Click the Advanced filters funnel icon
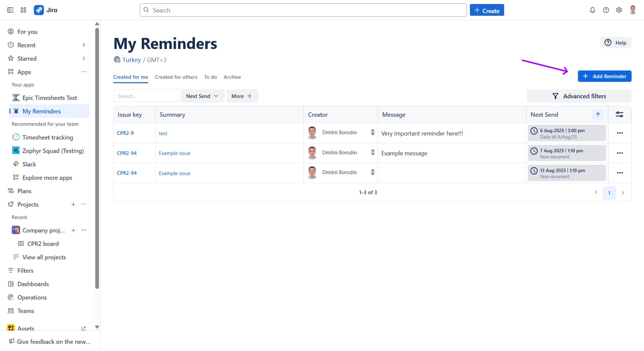The image size is (644, 351). (555, 96)
